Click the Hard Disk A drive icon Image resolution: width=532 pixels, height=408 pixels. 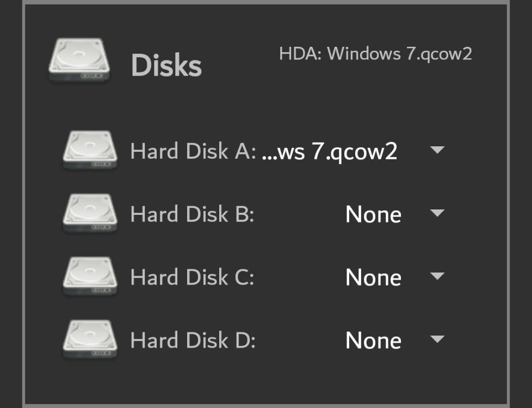[90, 150]
